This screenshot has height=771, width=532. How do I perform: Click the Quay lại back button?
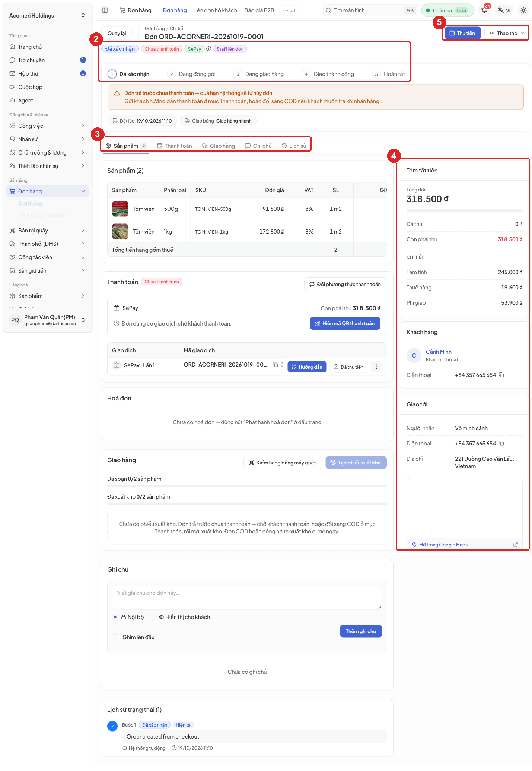117,33
